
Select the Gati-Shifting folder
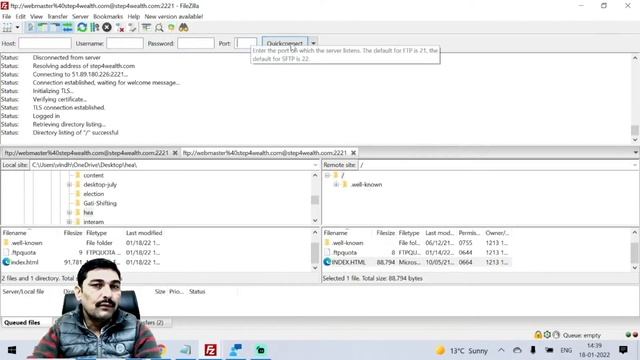point(100,203)
